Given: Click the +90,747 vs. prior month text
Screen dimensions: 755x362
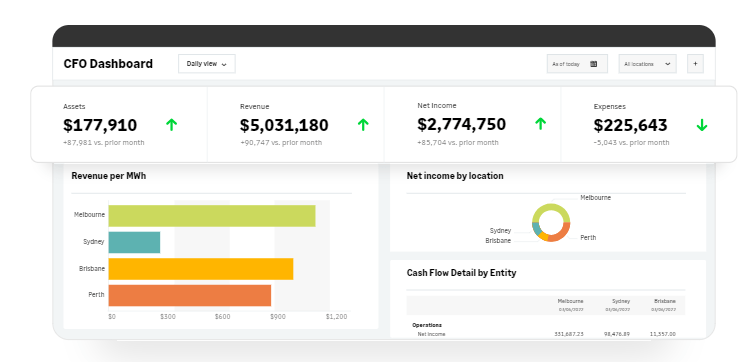Looking at the screenshot, I should 281,142.
